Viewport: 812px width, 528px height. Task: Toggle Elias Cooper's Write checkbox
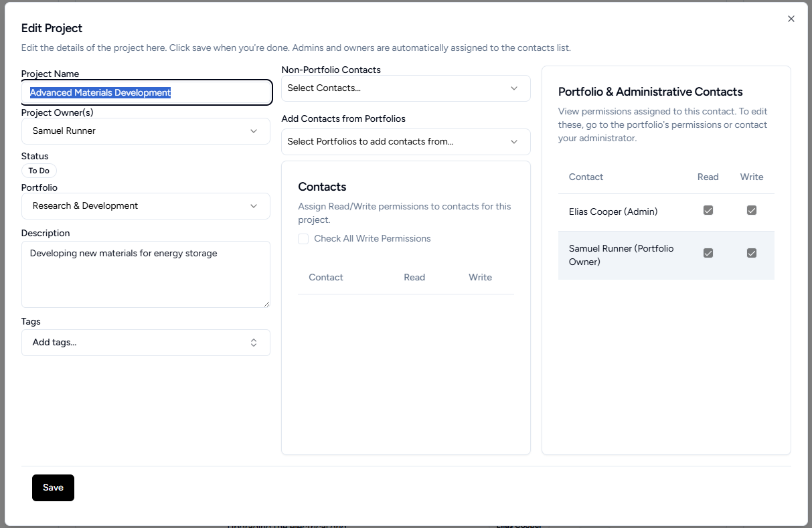[x=751, y=211]
